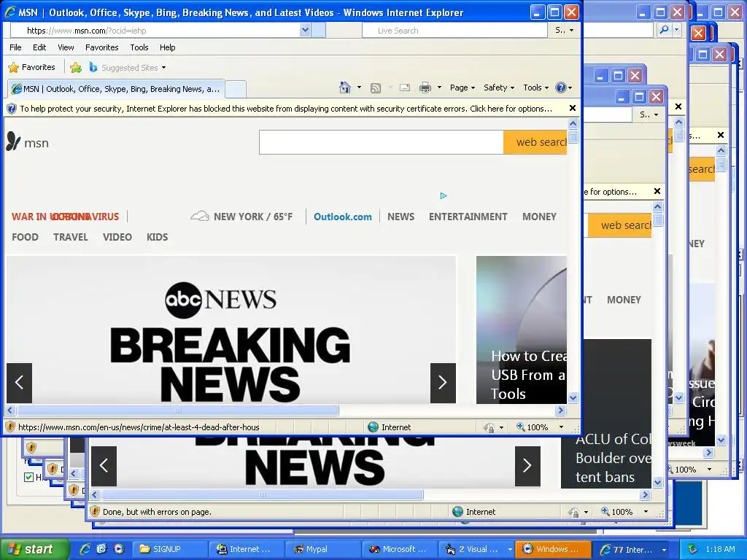Click the RSS Feeds icon in the command bar
Screen dimensions: 747x560
376,87
